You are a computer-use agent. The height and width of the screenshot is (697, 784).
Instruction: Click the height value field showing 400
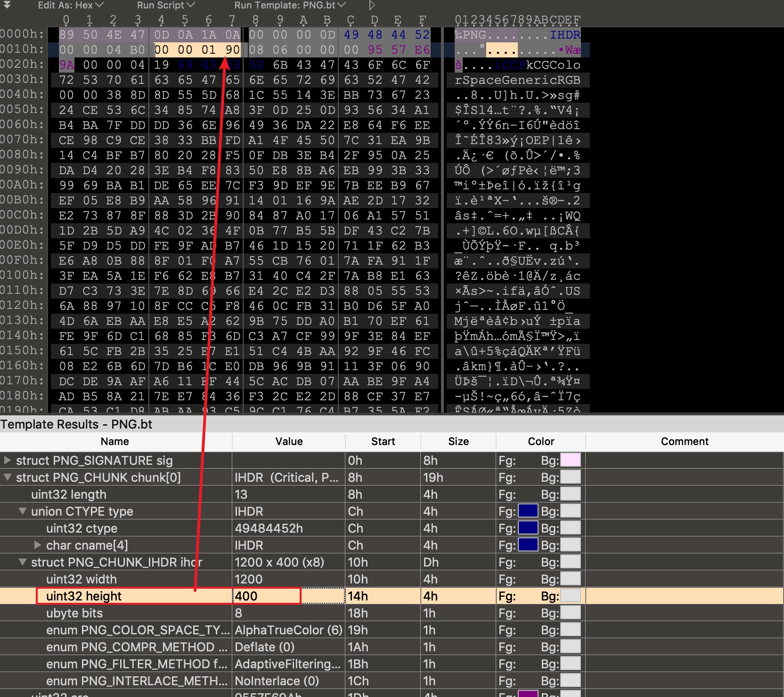267,596
